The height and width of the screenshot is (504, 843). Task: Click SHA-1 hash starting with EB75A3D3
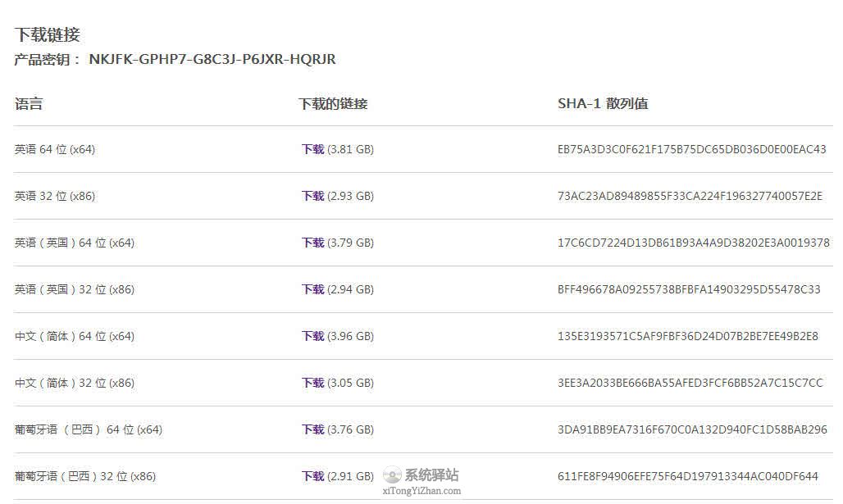(x=691, y=150)
